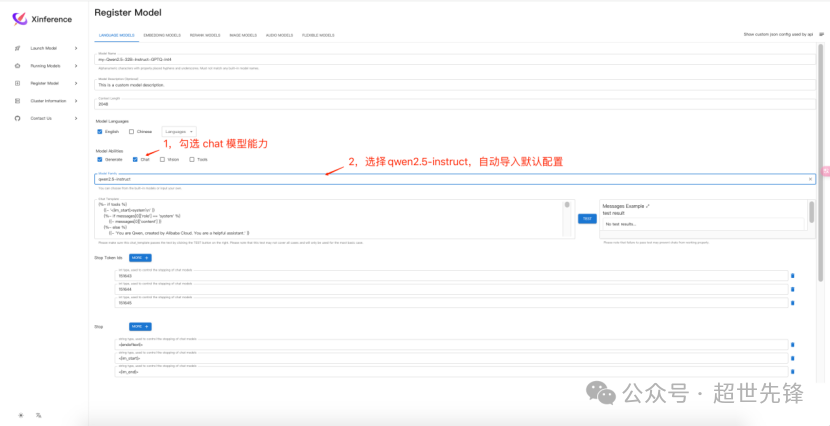Click the 'Register Model' page heading

[x=128, y=12]
